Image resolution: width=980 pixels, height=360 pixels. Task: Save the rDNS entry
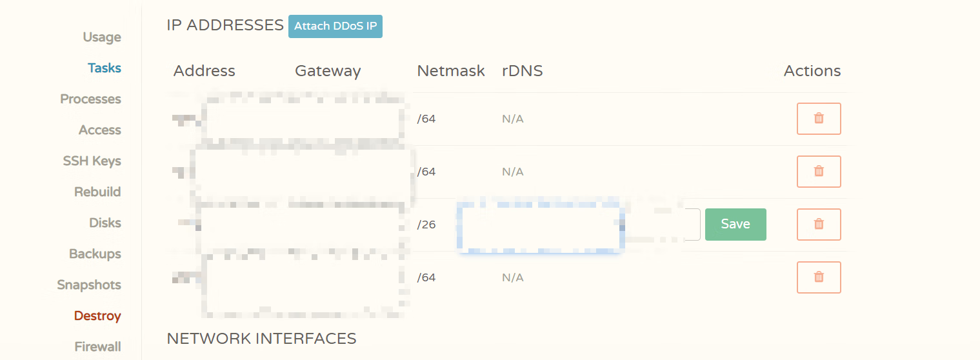click(735, 225)
